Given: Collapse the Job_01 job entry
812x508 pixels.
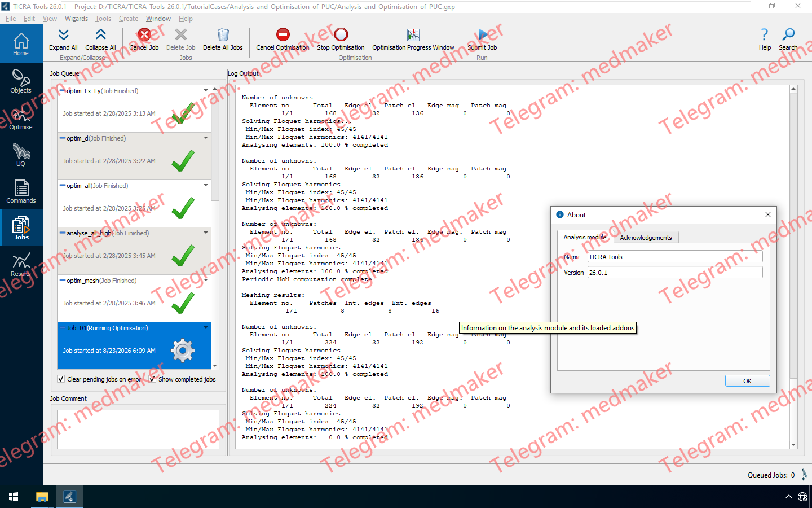Looking at the screenshot, I should (x=62, y=328).
